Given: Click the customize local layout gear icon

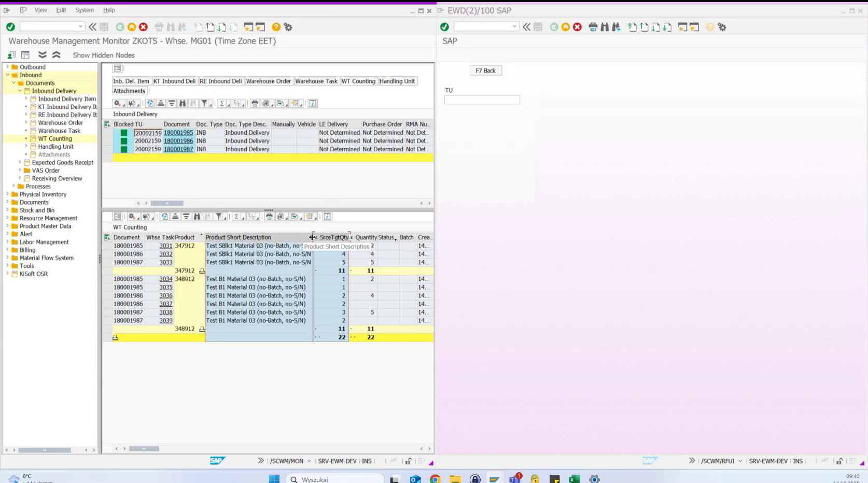Looking at the screenshot, I should [288, 27].
